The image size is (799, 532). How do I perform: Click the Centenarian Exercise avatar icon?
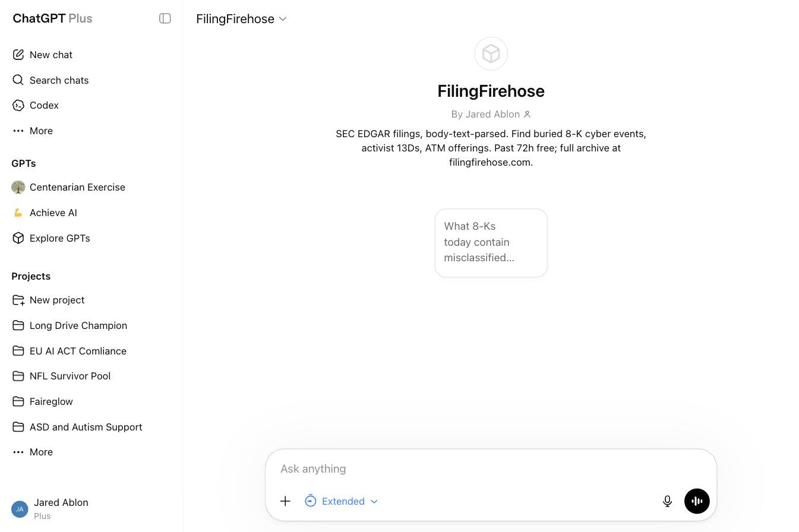pos(18,187)
